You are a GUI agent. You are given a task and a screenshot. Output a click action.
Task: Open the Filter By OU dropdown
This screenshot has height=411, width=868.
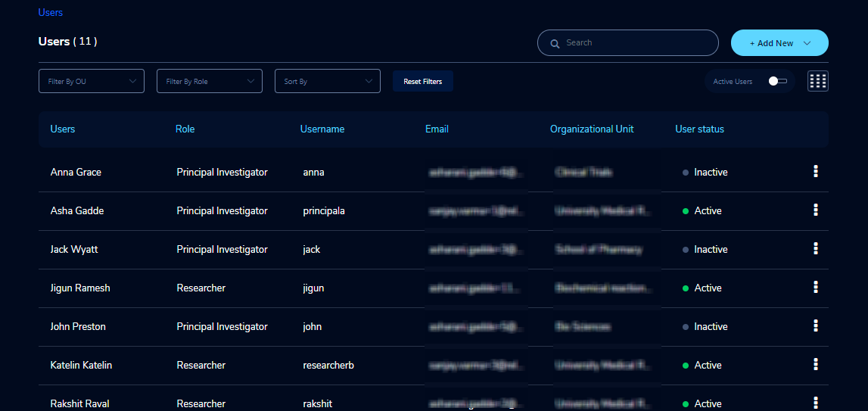(x=92, y=81)
